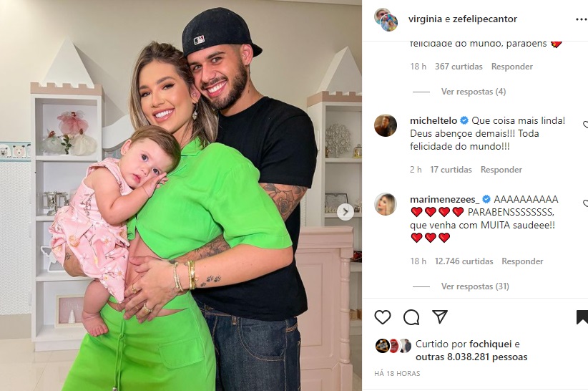The width and height of the screenshot is (588, 391).
Task: Go to next photo with carousel arrow
Action: click(x=345, y=212)
